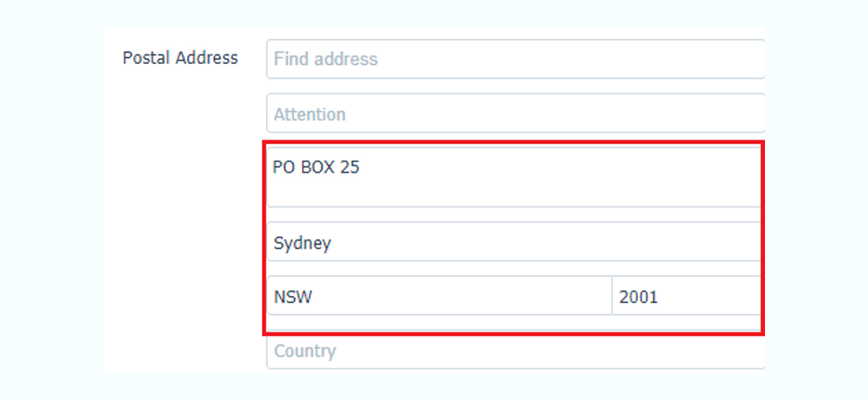Place cursor after text PO BOX 25

coord(360,167)
